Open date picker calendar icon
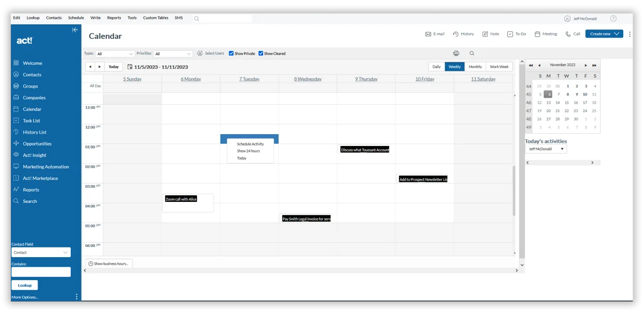The height and width of the screenshot is (314, 644). point(130,67)
